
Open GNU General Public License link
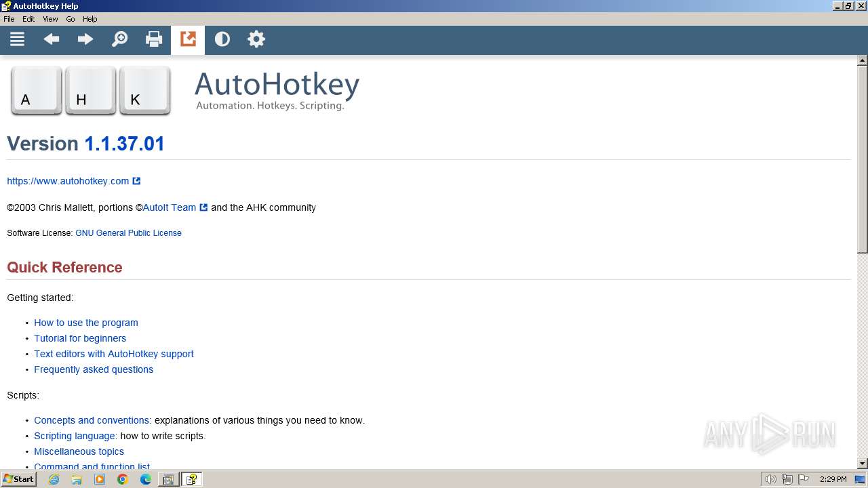point(128,232)
